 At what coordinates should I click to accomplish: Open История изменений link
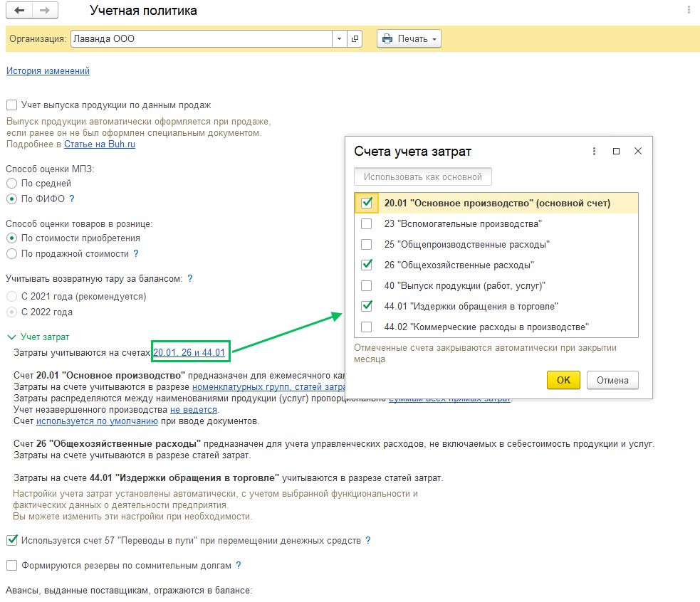pos(48,70)
